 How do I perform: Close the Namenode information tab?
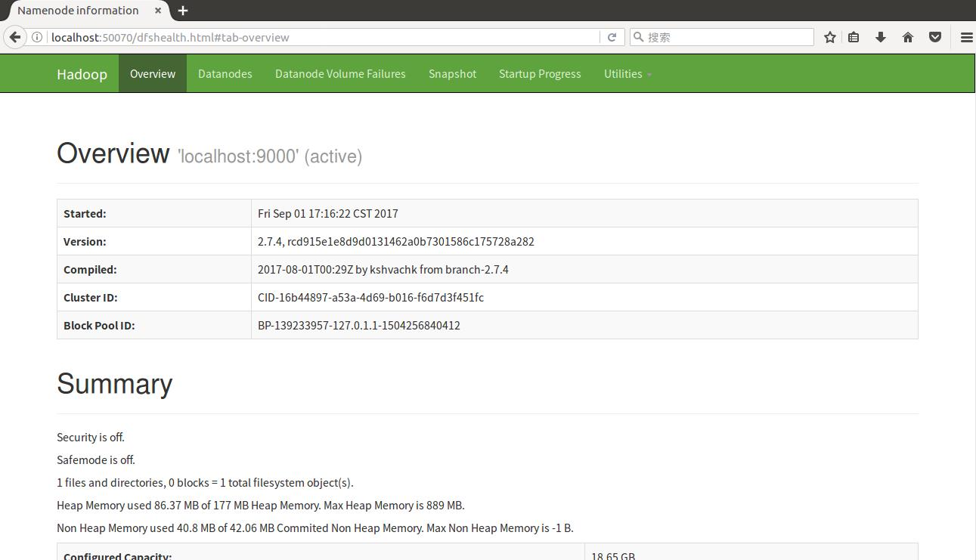tap(158, 11)
